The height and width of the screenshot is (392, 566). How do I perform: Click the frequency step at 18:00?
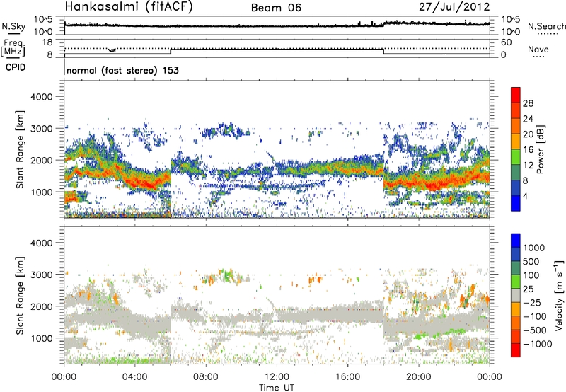[383, 52]
